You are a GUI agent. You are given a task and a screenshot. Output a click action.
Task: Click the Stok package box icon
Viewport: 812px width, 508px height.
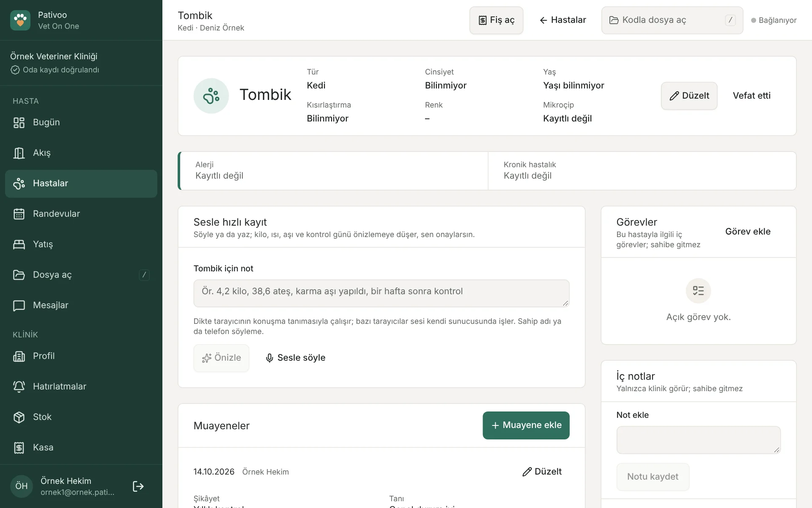(19, 417)
